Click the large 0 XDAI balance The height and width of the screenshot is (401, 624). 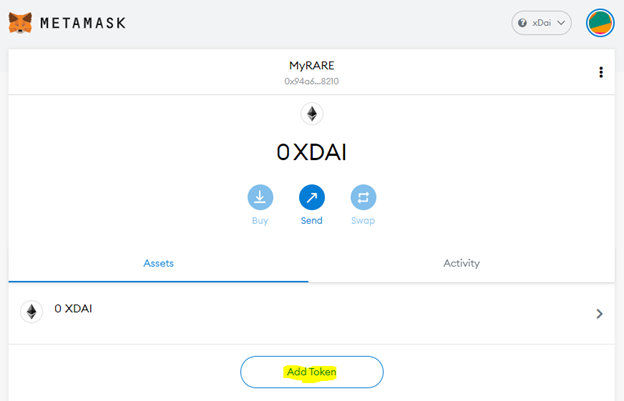click(x=312, y=152)
